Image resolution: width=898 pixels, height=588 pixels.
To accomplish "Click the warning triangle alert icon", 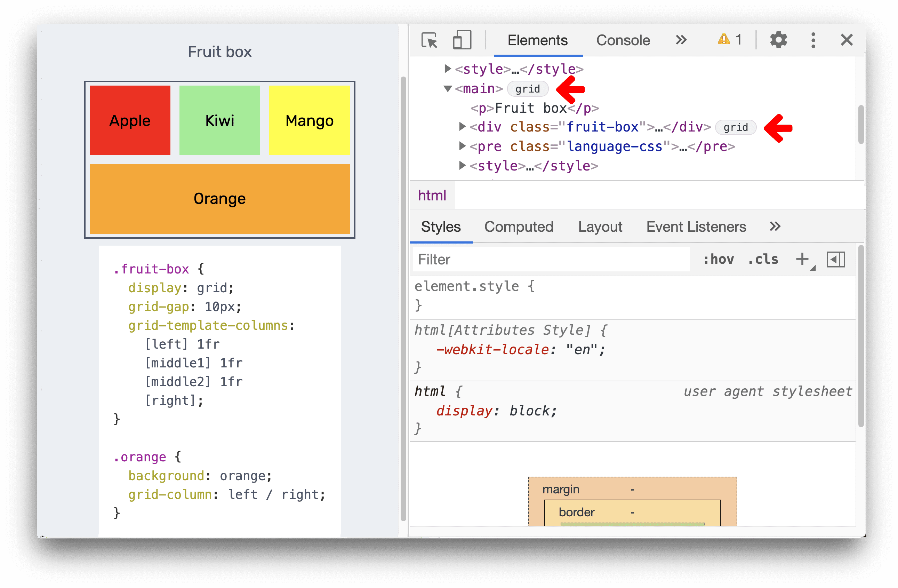I will coord(722,41).
